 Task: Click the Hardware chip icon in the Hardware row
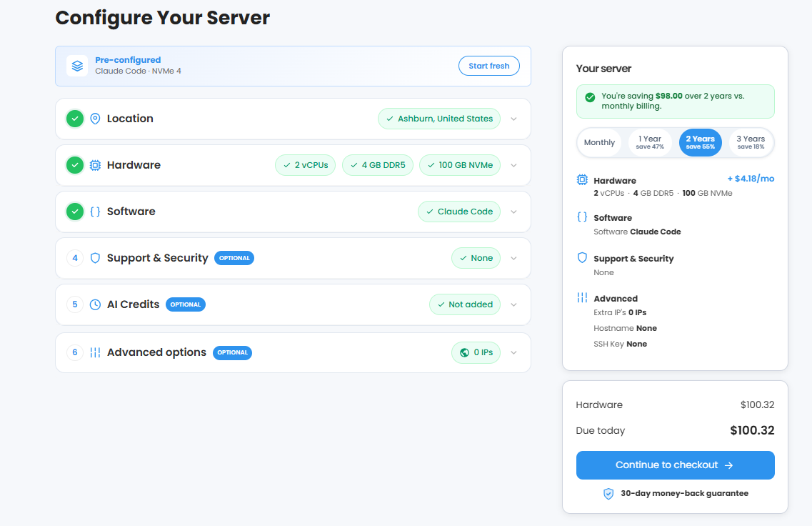point(95,165)
